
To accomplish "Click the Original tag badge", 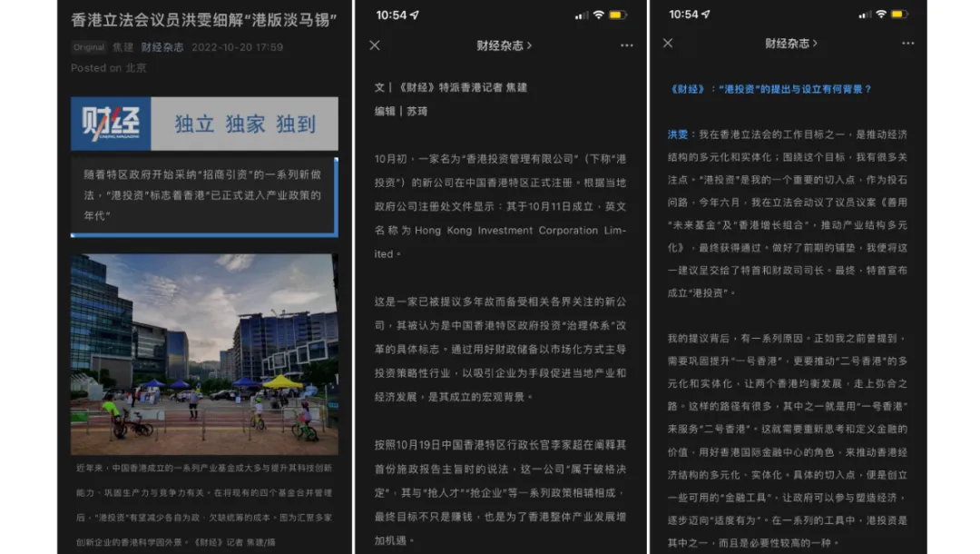I will [x=89, y=47].
